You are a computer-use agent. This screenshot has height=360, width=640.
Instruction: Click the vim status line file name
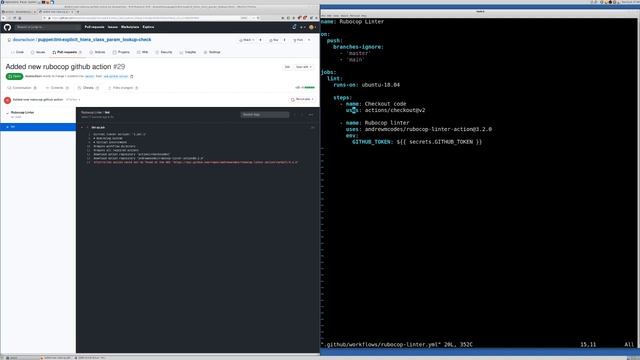[382, 344]
